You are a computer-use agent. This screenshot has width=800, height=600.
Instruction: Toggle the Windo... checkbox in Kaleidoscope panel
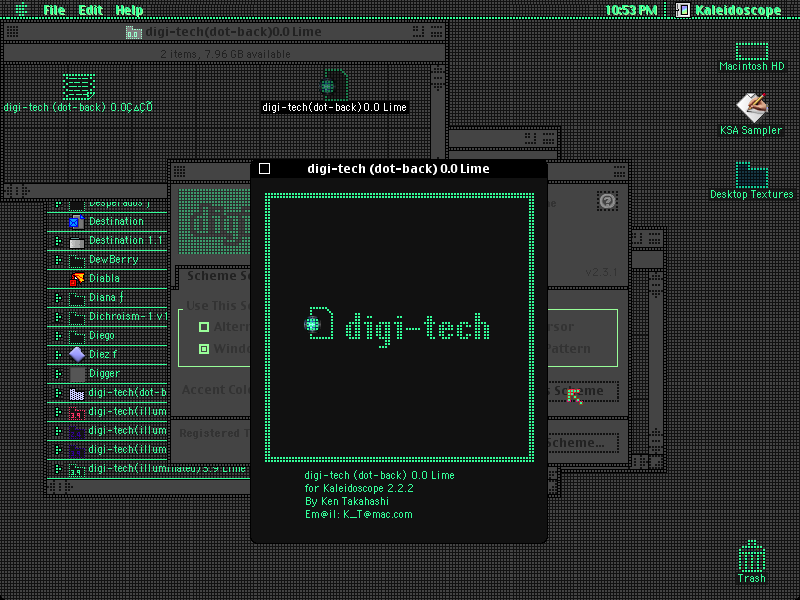click(x=204, y=349)
